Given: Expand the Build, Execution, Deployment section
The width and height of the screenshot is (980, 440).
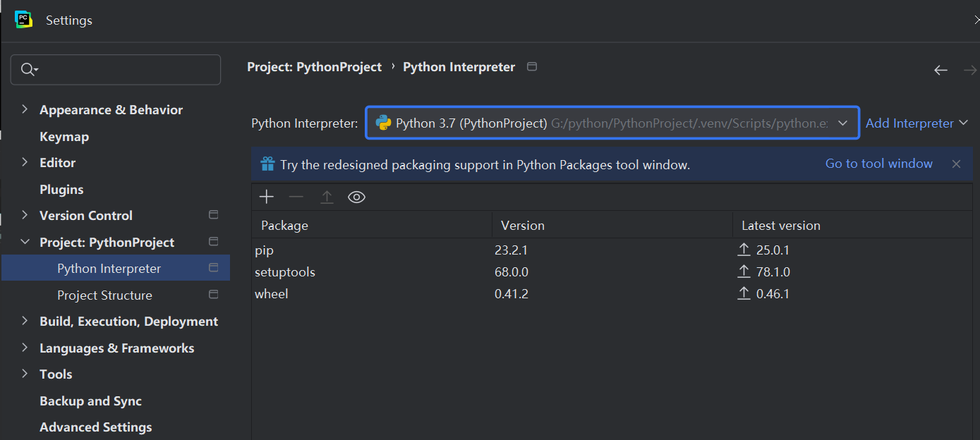Looking at the screenshot, I should pyautogui.click(x=25, y=321).
